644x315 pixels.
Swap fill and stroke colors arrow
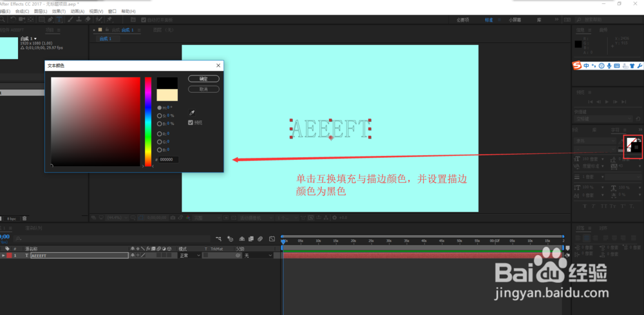click(x=639, y=140)
